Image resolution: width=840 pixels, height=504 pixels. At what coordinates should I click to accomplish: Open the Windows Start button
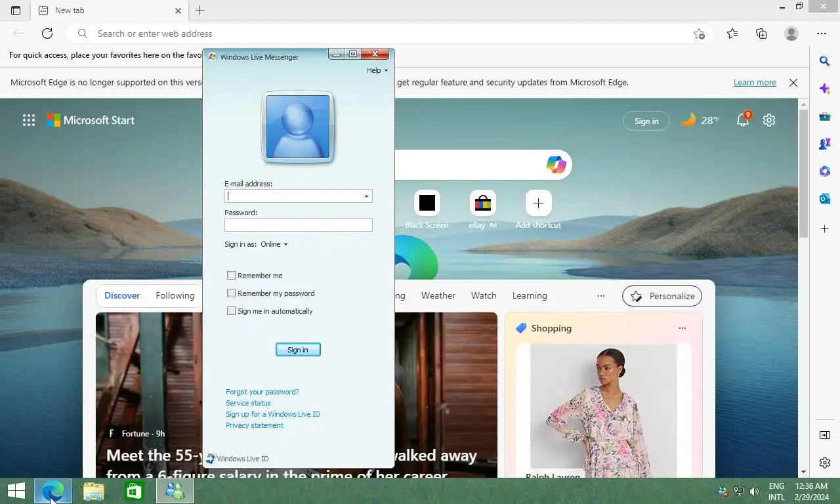point(16,491)
